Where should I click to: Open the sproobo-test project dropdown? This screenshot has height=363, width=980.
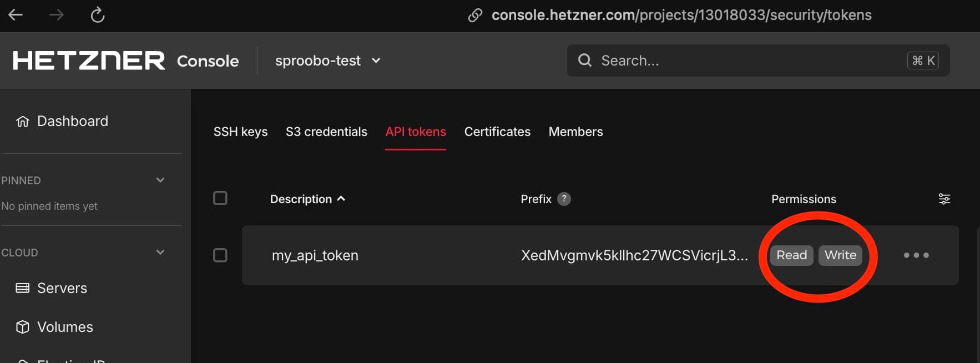pos(328,60)
